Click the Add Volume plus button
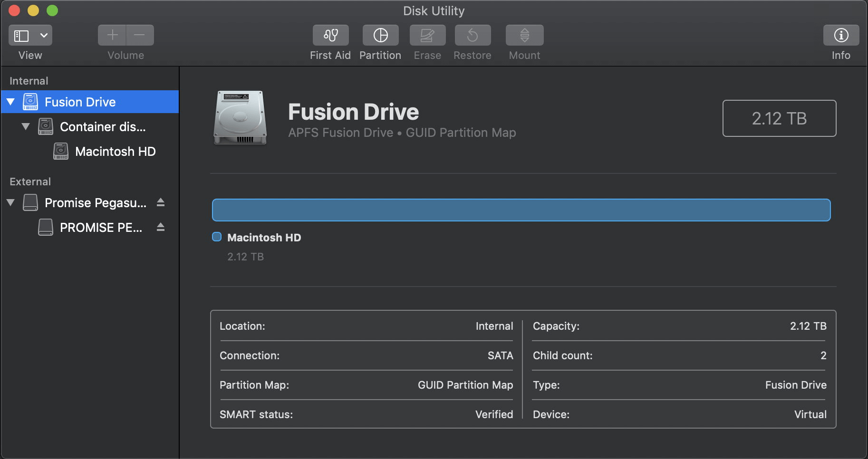Image resolution: width=868 pixels, height=459 pixels. click(112, 35)
